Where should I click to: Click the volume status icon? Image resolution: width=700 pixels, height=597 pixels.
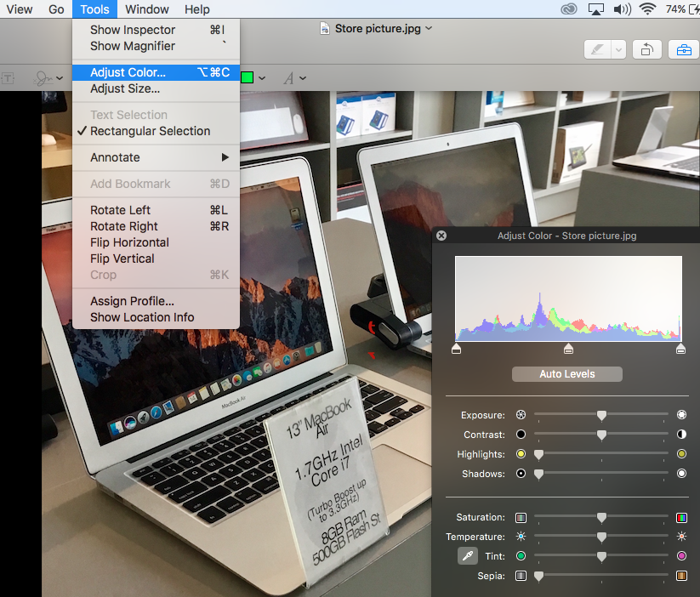623,9
